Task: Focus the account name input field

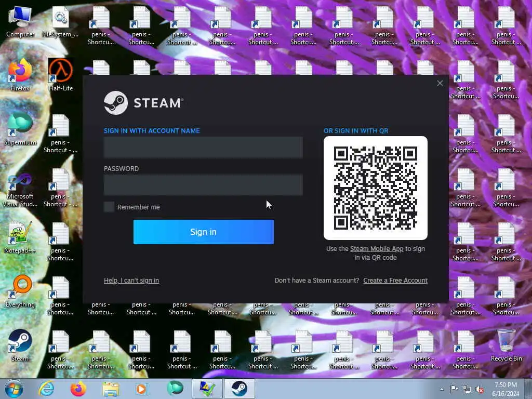Action: click(203, 148)
